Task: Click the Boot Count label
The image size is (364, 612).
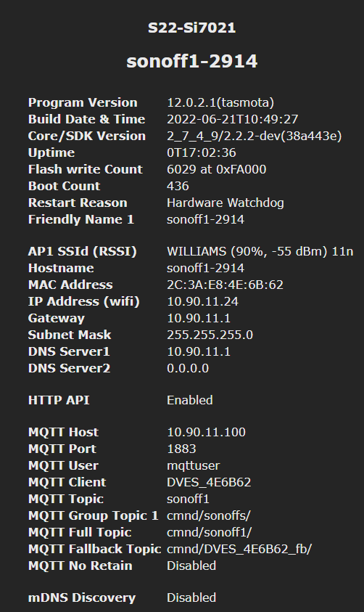Action: coord(65,186)
